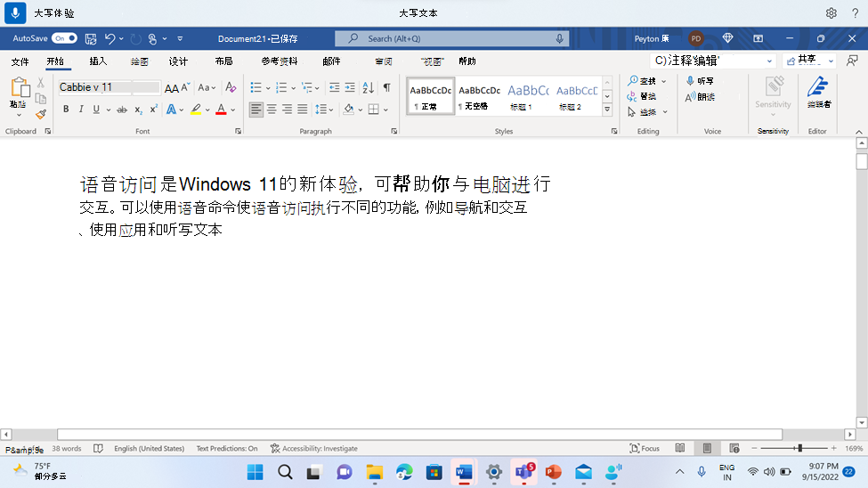Switch to the 参考资料 tab
The image size is (868, 488).
[280, 61]
